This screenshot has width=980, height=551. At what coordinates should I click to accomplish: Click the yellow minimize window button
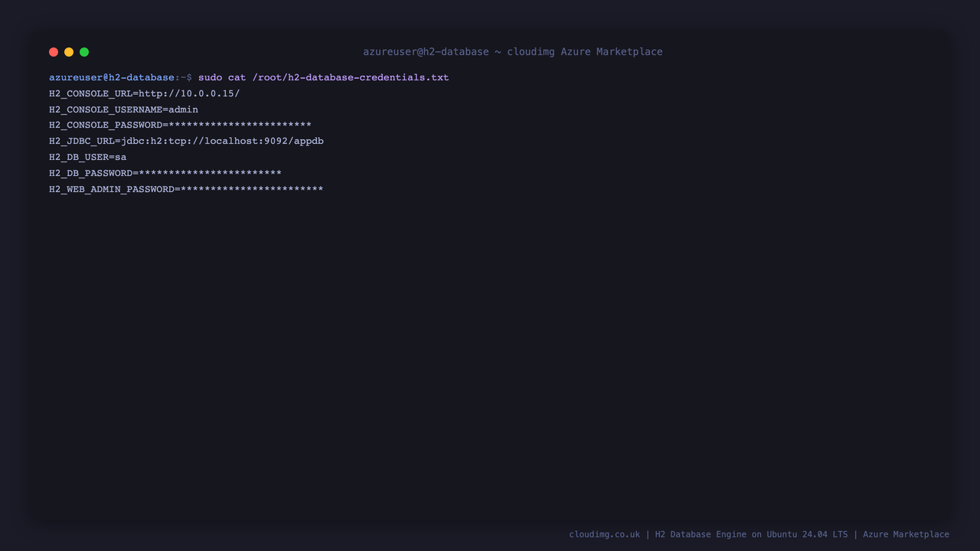click(x=69, y=52)
